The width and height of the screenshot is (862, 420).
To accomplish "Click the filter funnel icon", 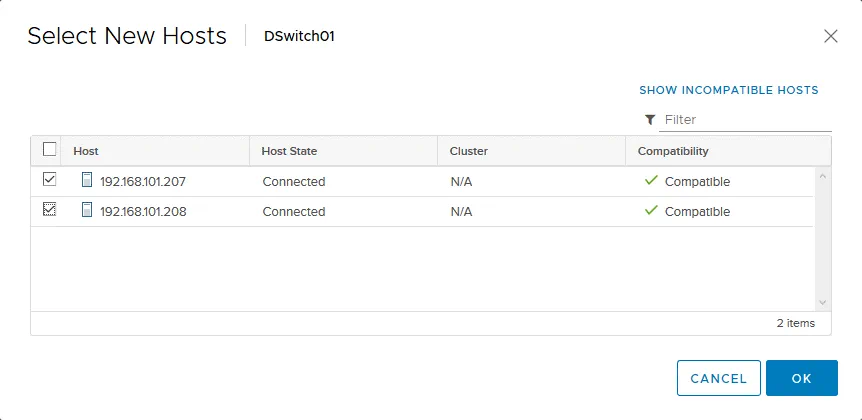I will pos(650,120).
